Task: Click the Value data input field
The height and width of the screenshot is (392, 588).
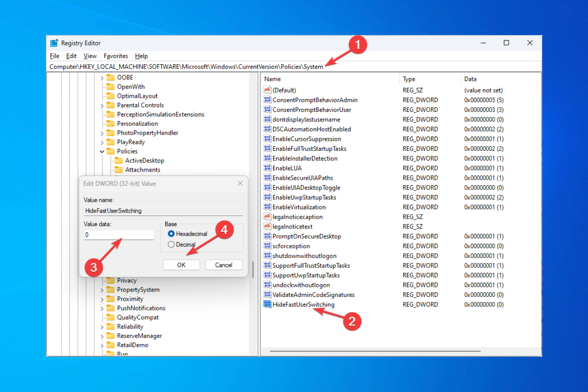Action: coord(119,235)
